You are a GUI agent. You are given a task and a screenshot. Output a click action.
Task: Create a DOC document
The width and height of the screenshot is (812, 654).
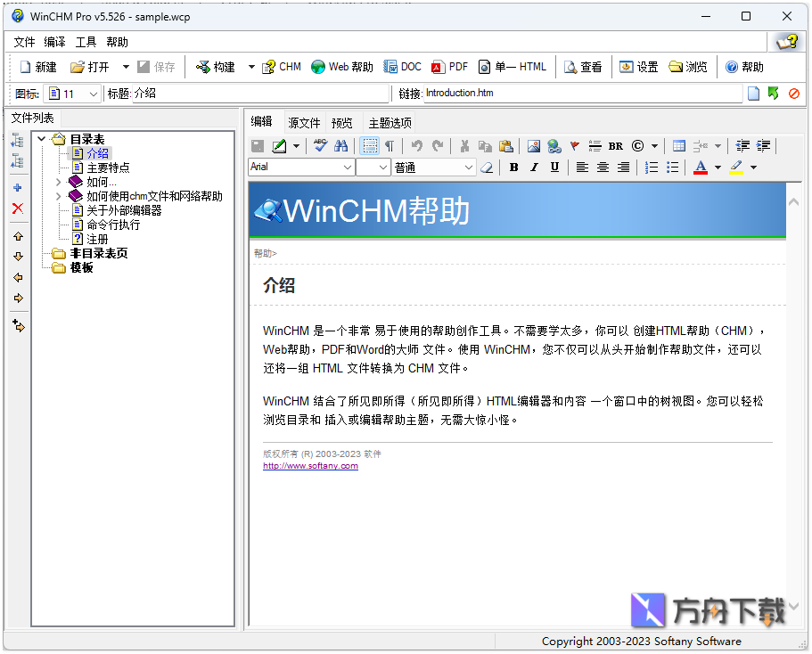[x=402, y=66]
